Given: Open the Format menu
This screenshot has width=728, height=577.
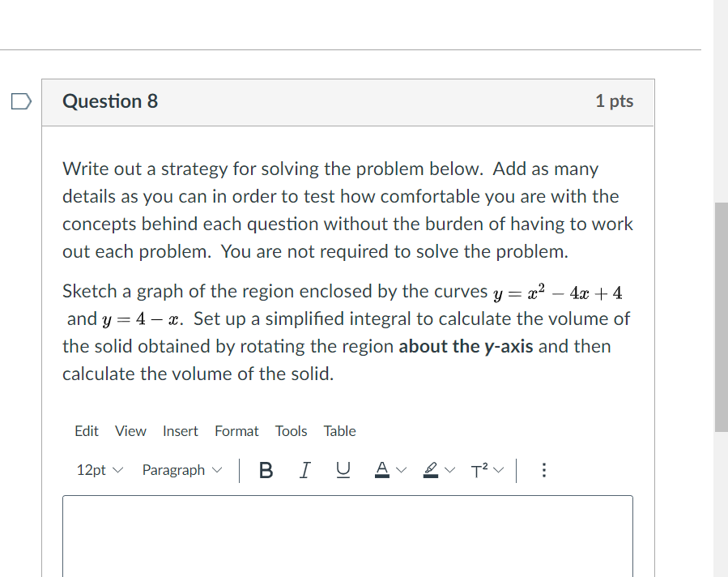Looking at the screenshot, I should 236,431.
